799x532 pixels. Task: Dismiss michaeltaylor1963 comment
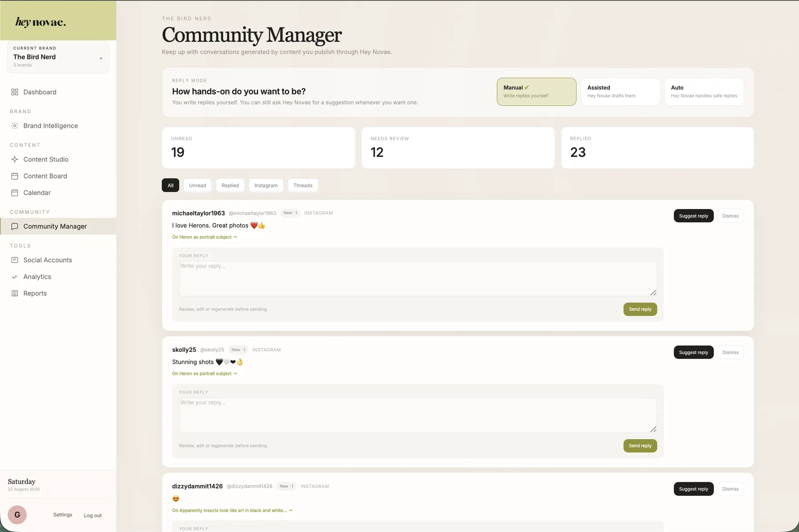tap(730, 216)
